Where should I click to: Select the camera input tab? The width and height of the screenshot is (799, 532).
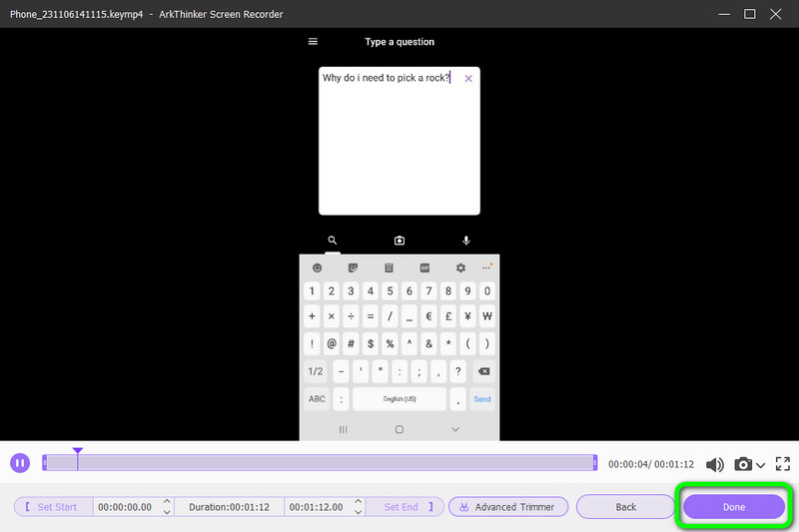pos(399,241)
